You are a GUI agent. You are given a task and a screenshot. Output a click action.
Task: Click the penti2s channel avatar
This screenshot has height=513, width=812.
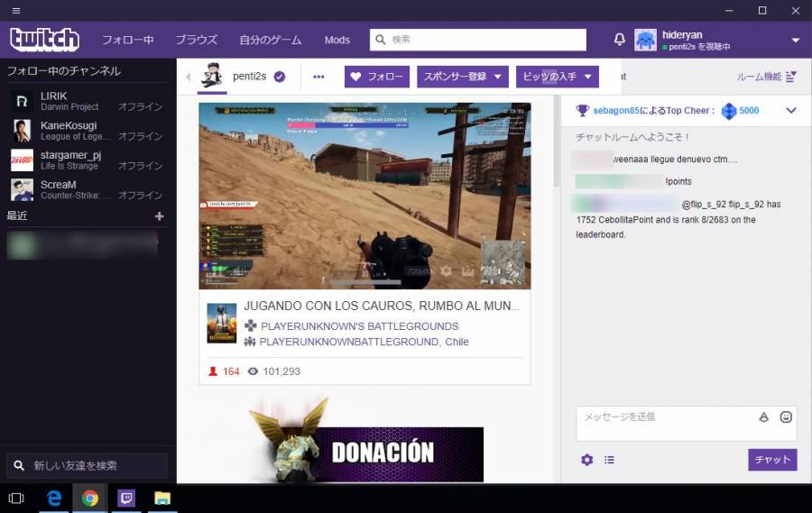coord(212,76)
